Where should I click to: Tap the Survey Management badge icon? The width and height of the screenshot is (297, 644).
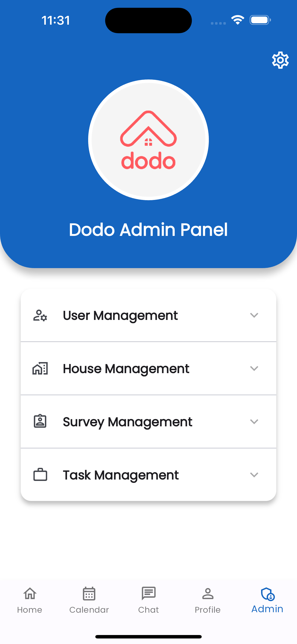40,422
